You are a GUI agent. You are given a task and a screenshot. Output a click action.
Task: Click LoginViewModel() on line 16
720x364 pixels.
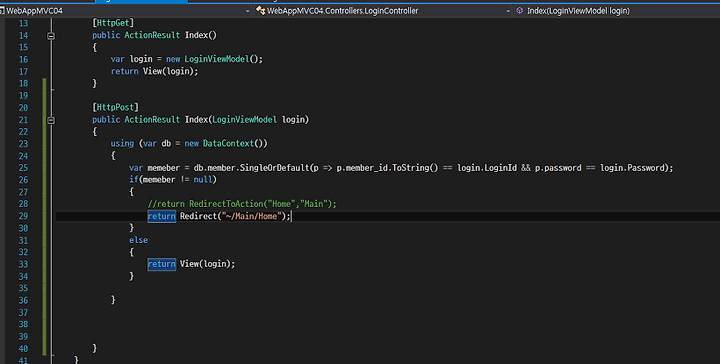[221, 59]
